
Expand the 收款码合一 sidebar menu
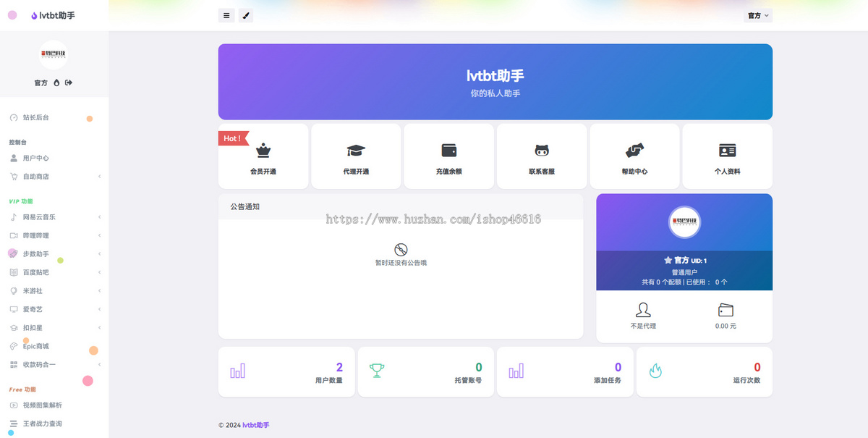coord(54,365)
